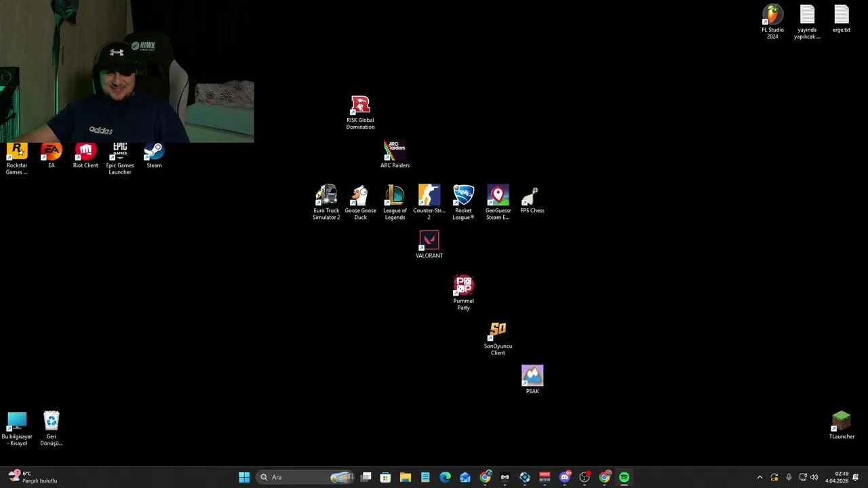Expand the hidden system tray icons

(x=759, y=477)
